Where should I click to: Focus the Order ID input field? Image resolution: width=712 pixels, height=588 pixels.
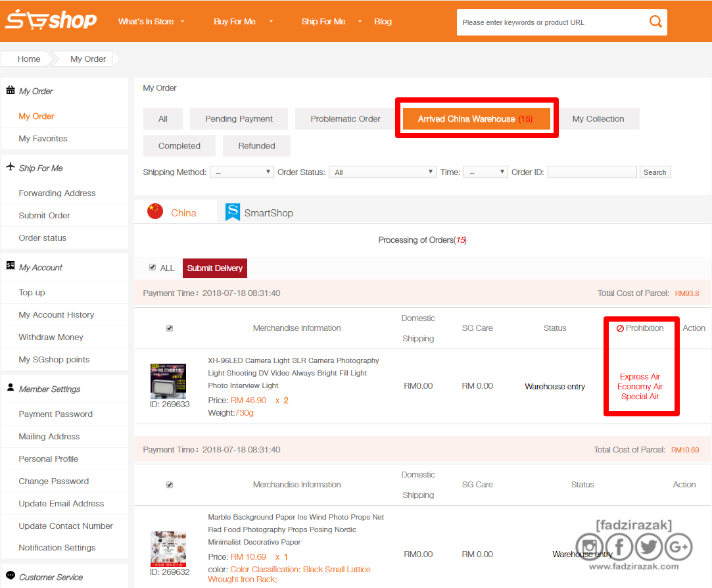point(592,172)
